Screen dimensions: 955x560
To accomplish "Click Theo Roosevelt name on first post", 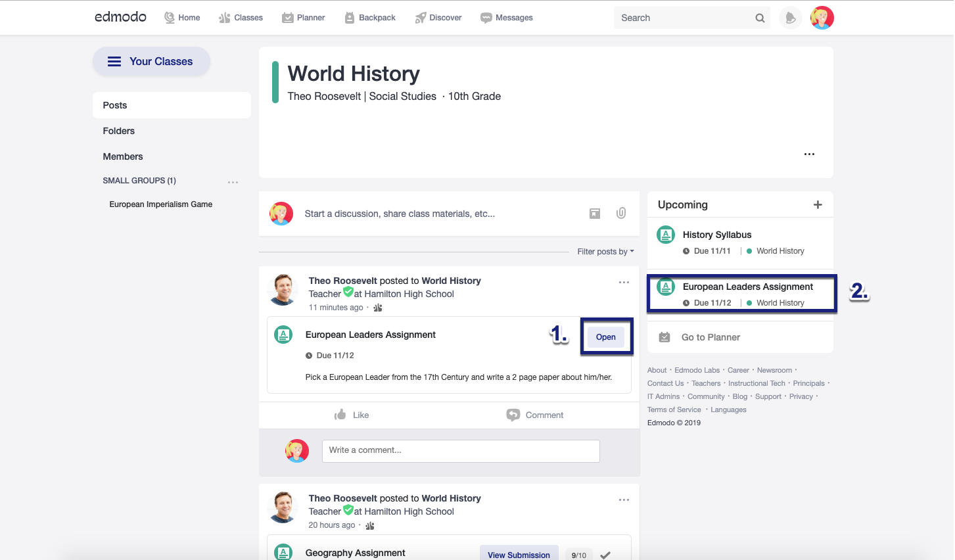I will (343, 281).
